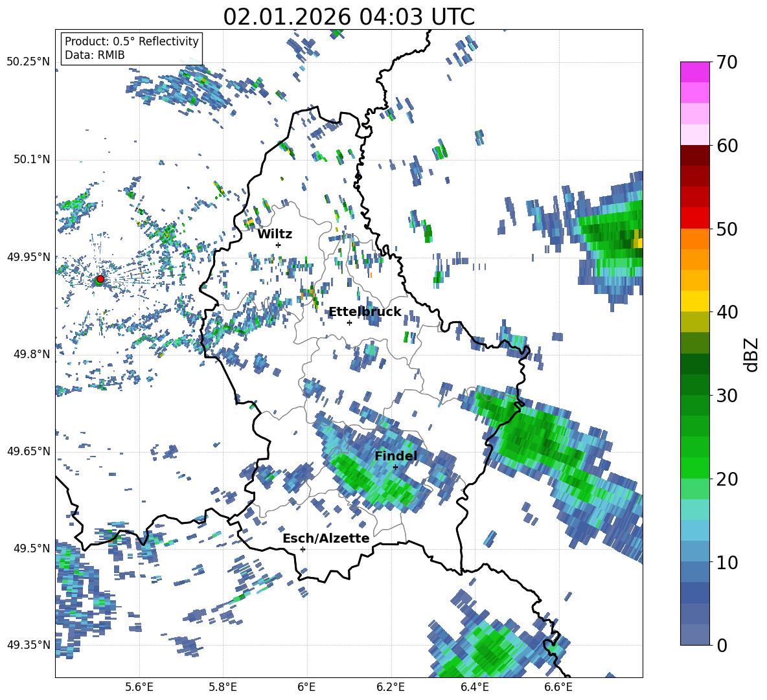Pick the yellow colorbar swatch at 40 dBZ

(694, 301)
